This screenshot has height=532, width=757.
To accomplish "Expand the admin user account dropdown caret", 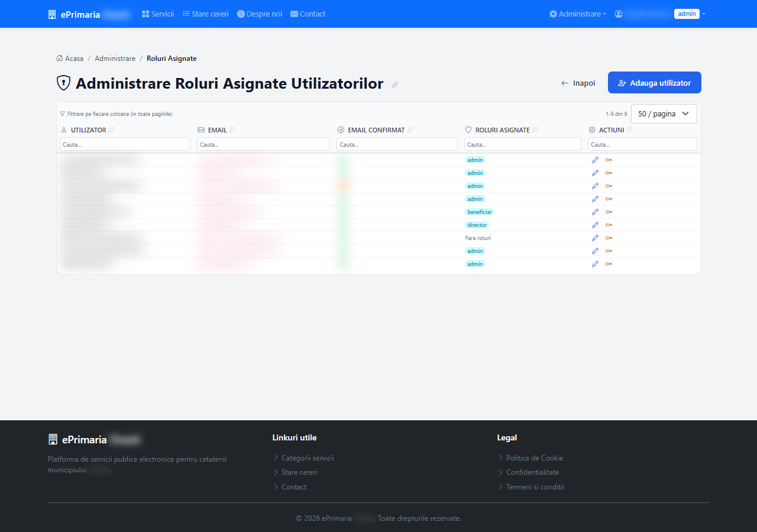I will pyautogui.click(x=704, y=14).
